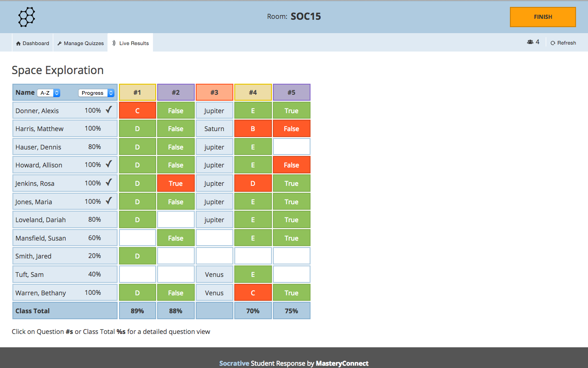The height and width of the screenshot is (368, 588).
Task: Open Class Total 89% detailed view
Action: [137, 310]
